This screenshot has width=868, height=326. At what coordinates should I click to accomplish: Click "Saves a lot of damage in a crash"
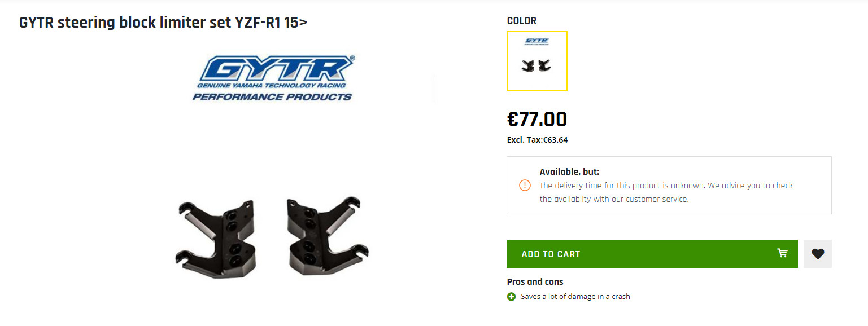pyautogui.click(x=575, y=297)
